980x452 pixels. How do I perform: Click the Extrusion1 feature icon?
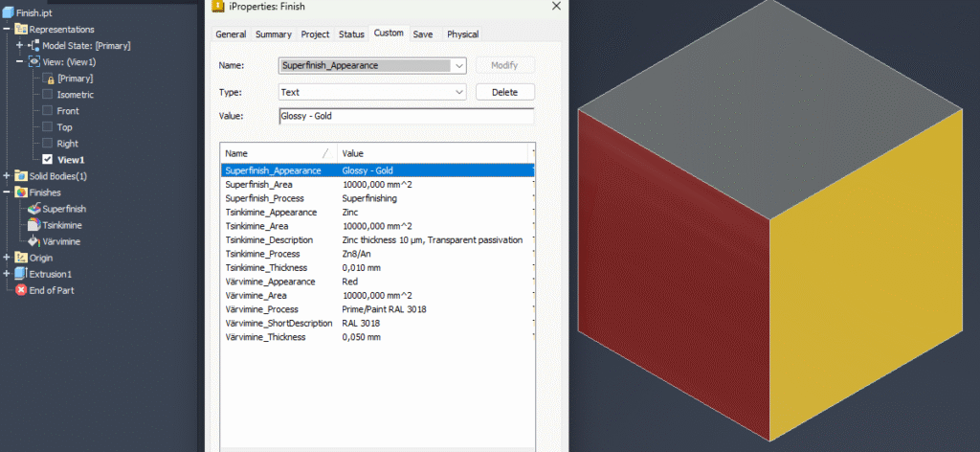21,274
